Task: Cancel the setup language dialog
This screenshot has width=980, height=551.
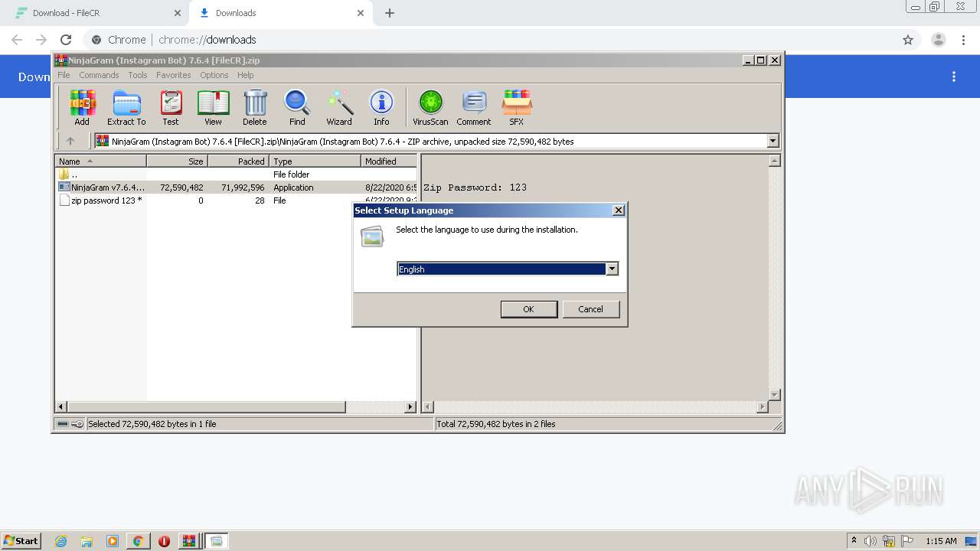Action: [590, 309]
